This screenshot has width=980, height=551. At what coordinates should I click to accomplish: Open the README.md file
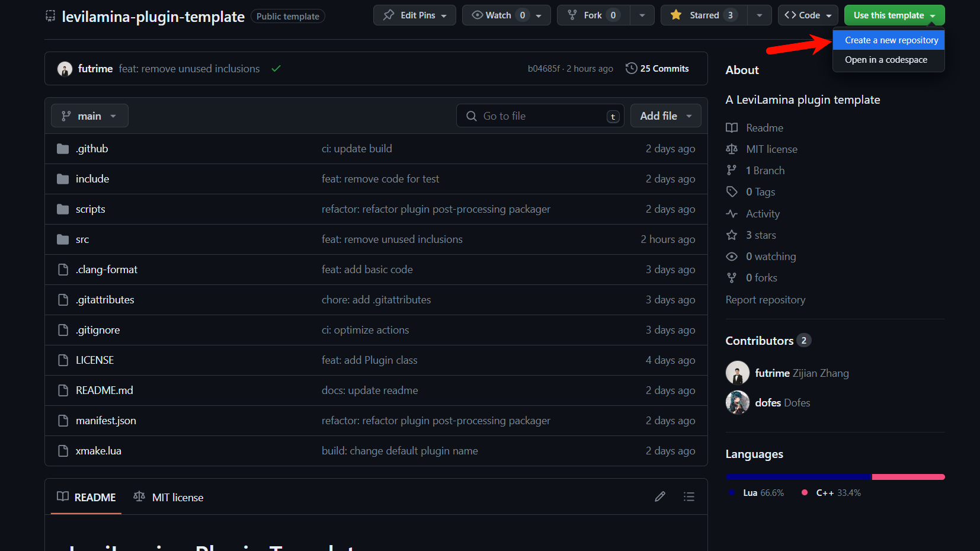[x=104, y=390]
